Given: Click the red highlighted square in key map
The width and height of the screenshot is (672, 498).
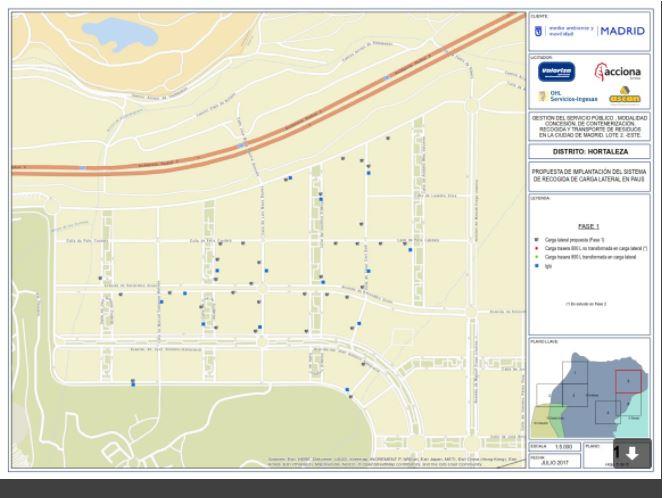Looking at the screenshot, I should 627,383.
